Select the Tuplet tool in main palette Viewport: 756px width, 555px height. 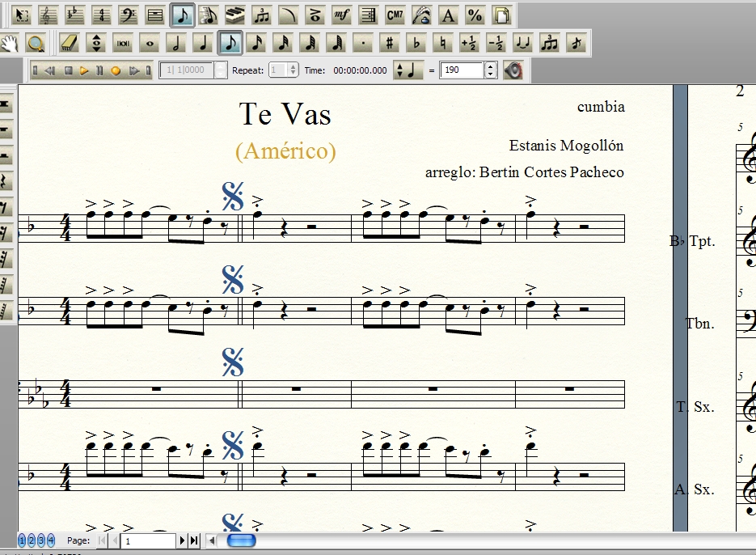262,15
